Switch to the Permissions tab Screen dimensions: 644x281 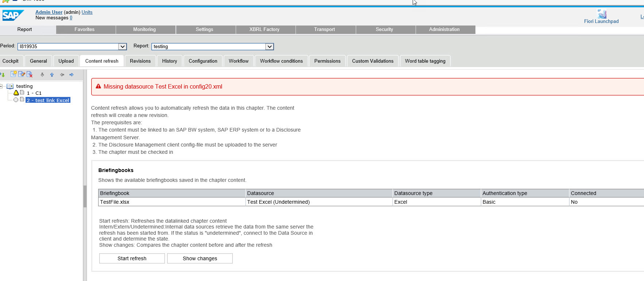pos(327,61)
